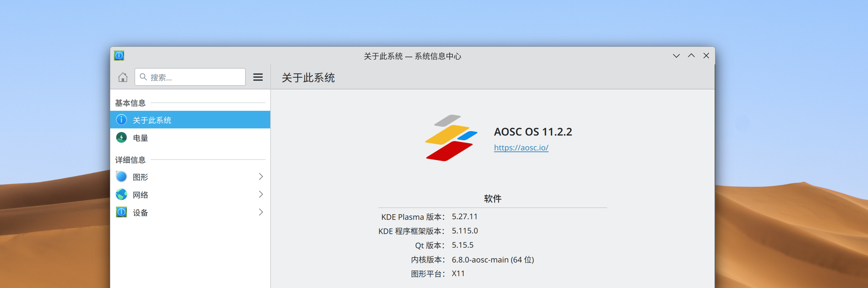
Task: Click the AOSC OS 11.2.2 heading text
Action: [x=533, y=132]
